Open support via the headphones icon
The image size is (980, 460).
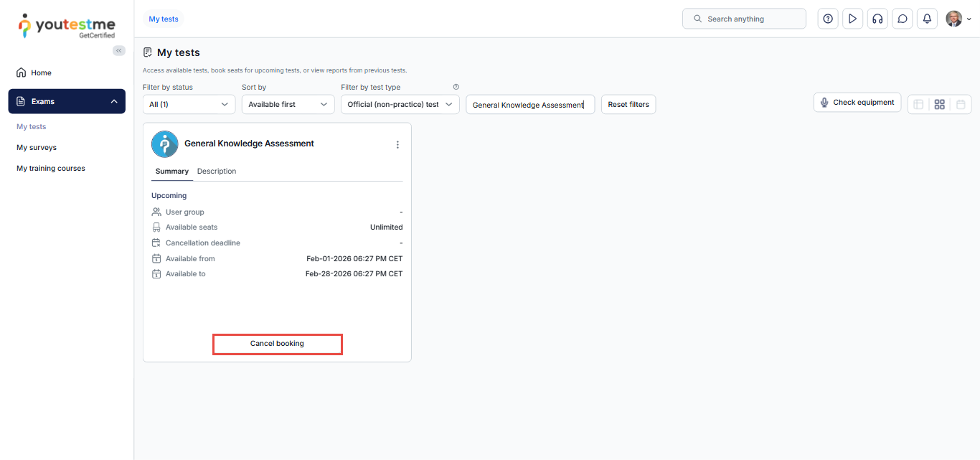click(x=877, y=19)
